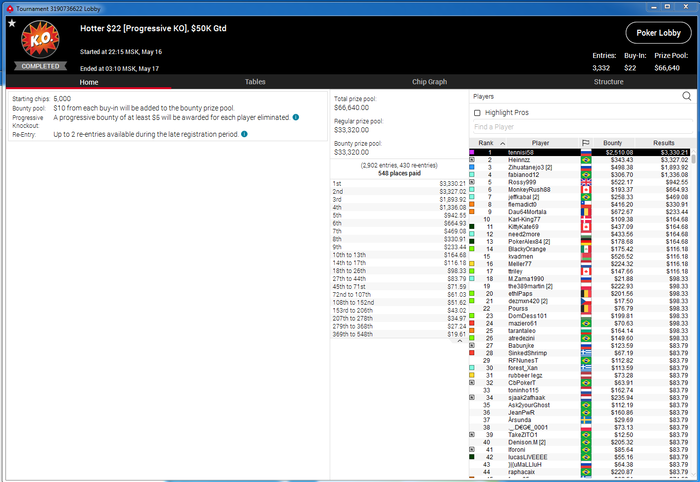Click the Germany flag in PokerAlex84's row

point(586,241)
